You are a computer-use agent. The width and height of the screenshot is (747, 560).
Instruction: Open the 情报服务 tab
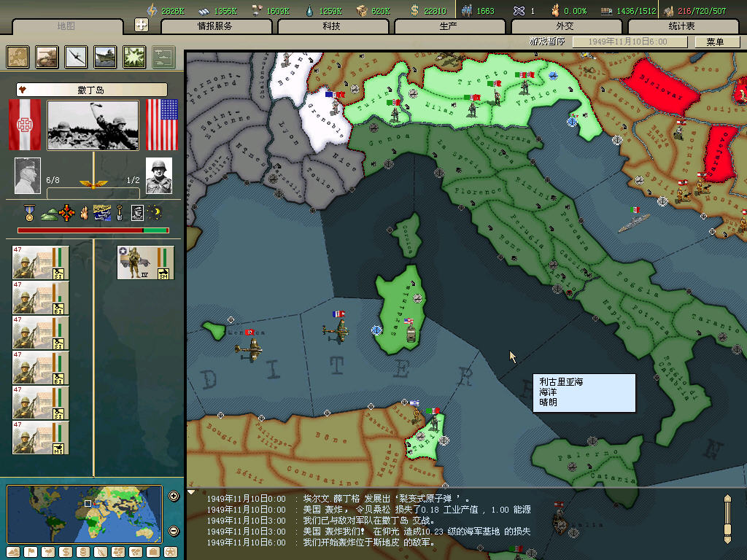point(215,26)
